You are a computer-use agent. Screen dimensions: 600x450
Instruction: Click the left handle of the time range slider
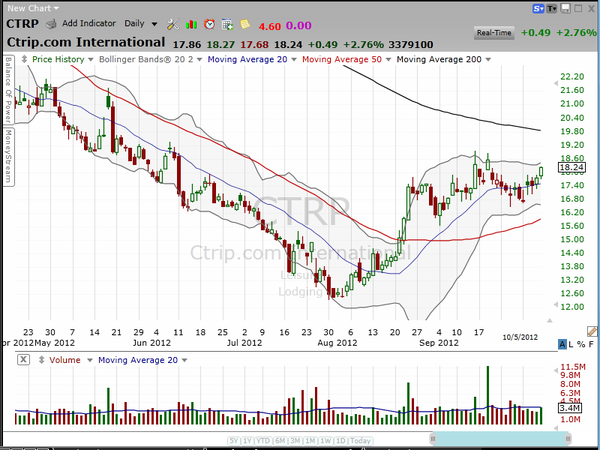click(x=433, y=439)
